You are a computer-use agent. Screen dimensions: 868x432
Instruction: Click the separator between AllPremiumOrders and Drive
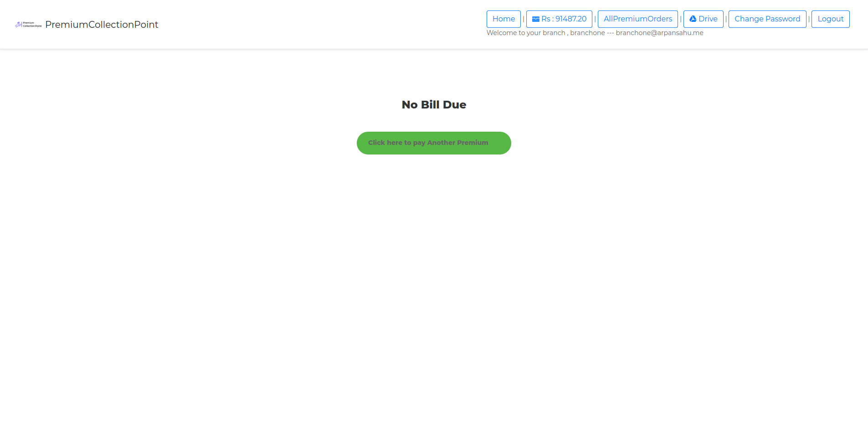click(x=681, y=19)
